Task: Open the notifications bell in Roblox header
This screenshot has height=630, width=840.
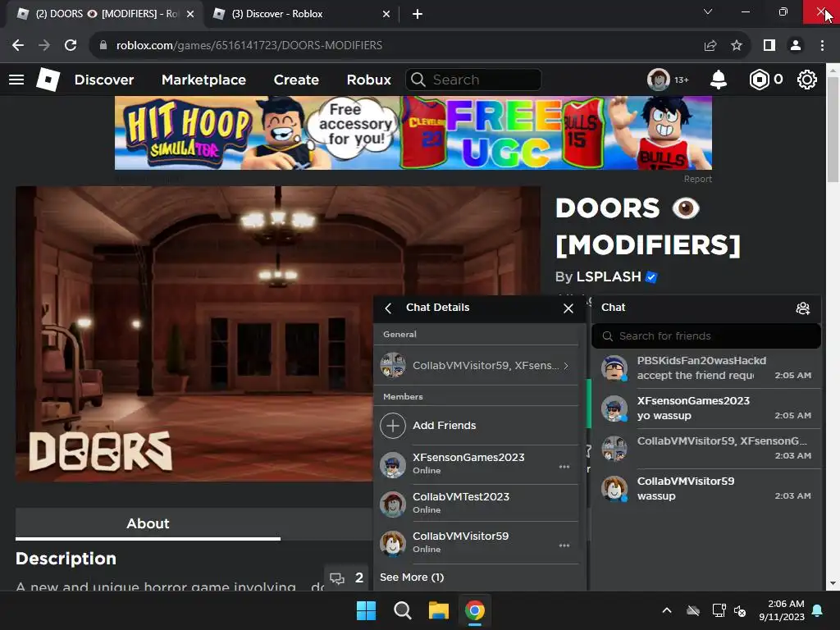Action: click(719, 80)
